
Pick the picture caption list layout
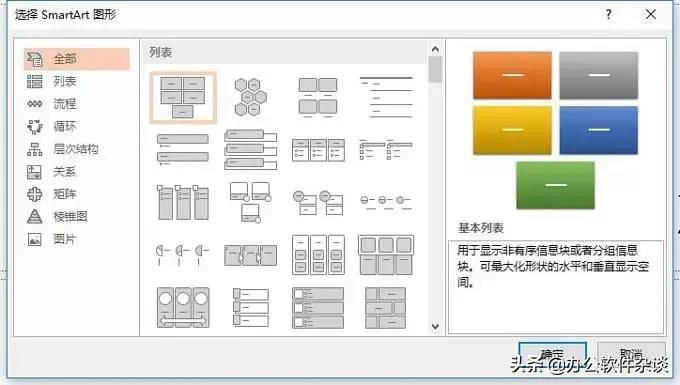pyautogui.click(x=318, y=98)
